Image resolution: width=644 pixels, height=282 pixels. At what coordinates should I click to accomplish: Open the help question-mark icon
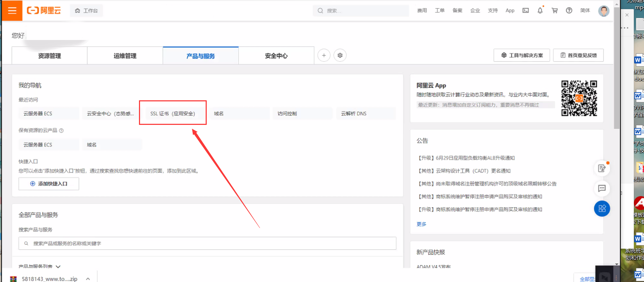(x=569, y=11)
